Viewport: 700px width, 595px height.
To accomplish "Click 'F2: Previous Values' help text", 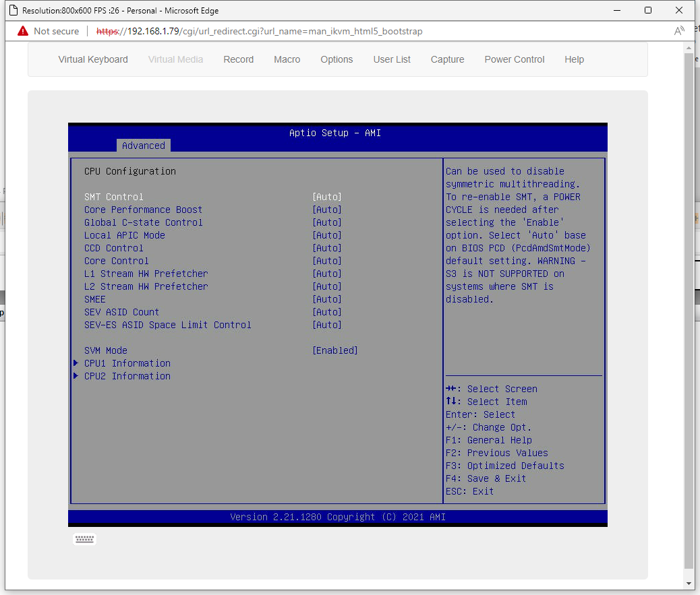I will click(x=496, y=453).
